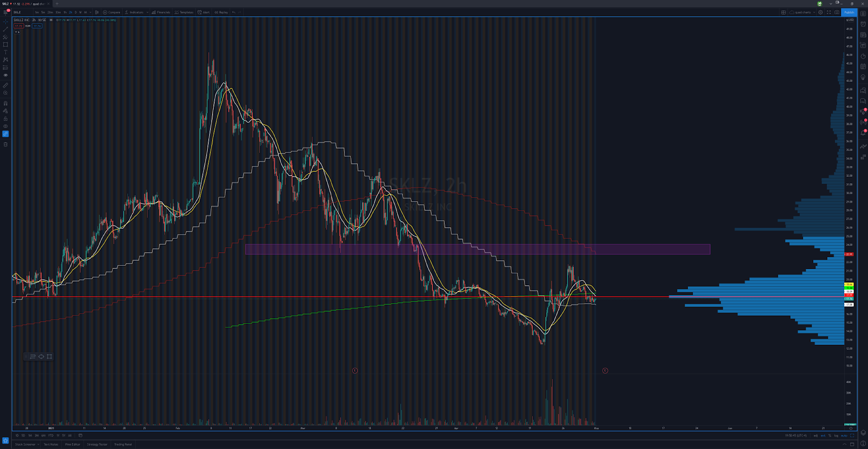This screenshot has height=449, width=868.
Task: Click the lines icon in floating drawing toolbar
Action: coord(33,356)
